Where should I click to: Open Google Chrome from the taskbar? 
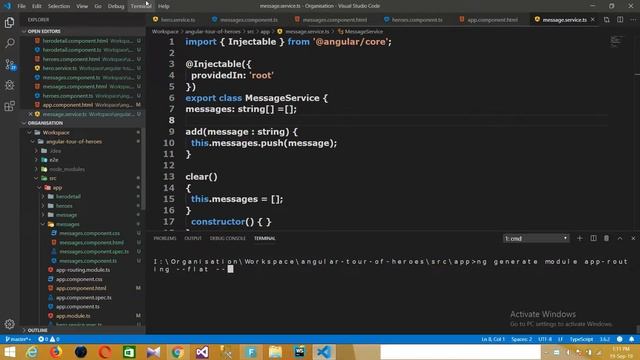coord(178,352)
